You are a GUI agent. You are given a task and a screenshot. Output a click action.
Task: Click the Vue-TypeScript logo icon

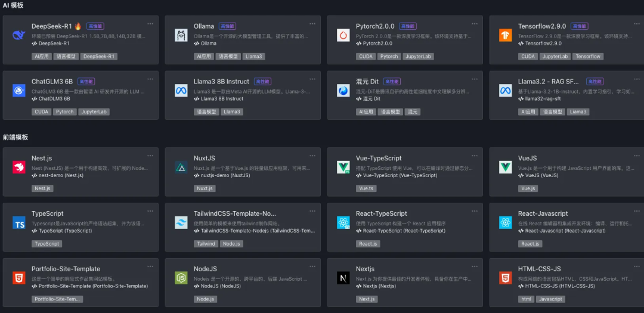pos(343,167)
